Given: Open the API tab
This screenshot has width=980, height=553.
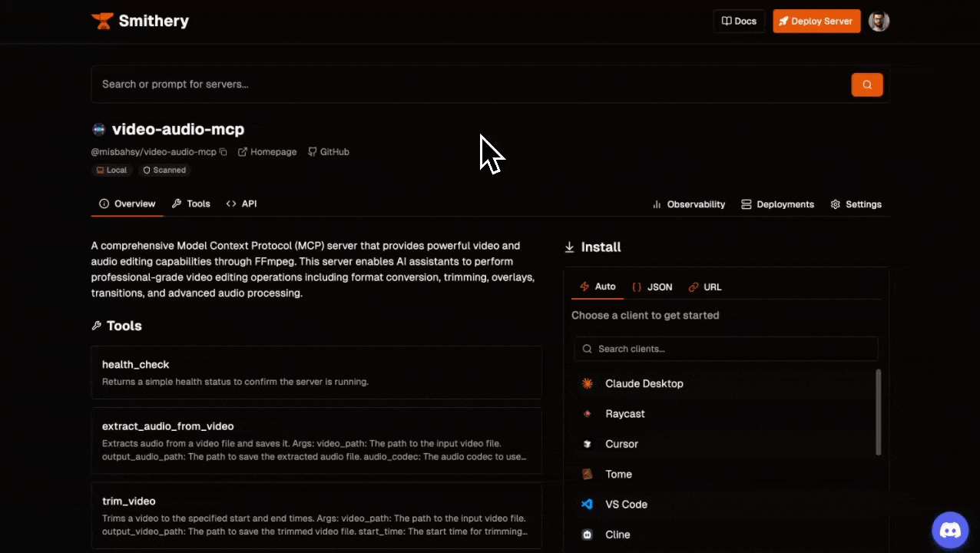Looking at the screenshot, I should pos(241,204).
